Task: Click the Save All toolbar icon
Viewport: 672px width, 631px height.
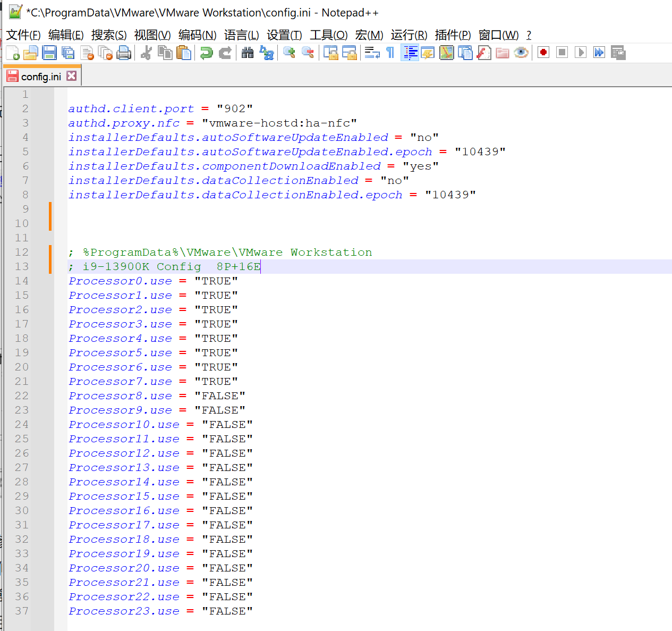Action: (68, 53)
